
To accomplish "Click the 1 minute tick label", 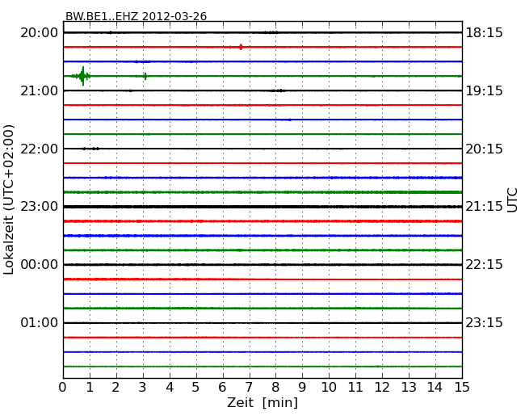I will pos(90,387).
